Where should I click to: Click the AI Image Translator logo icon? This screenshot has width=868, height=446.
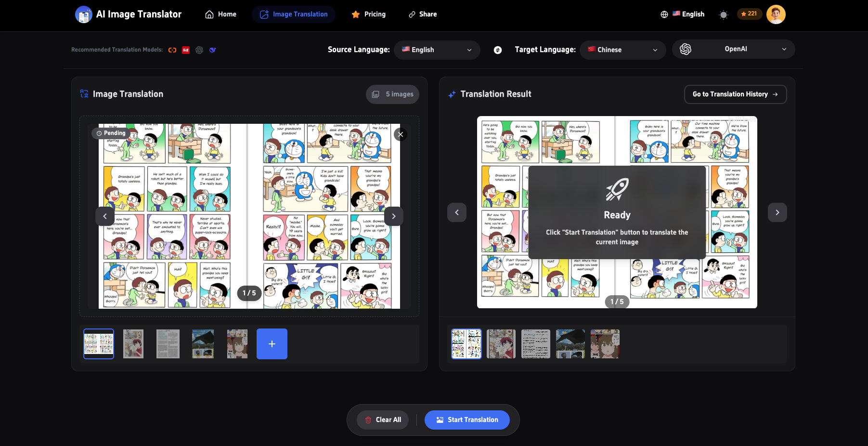(84, 14)
